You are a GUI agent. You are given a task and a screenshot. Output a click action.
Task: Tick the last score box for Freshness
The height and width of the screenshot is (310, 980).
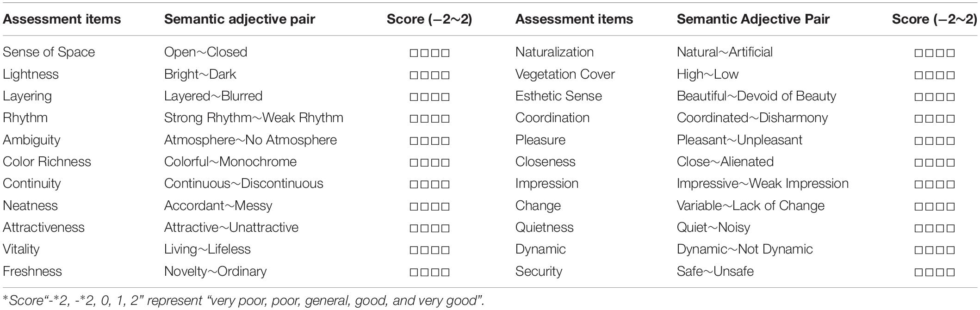pos(445,272)
